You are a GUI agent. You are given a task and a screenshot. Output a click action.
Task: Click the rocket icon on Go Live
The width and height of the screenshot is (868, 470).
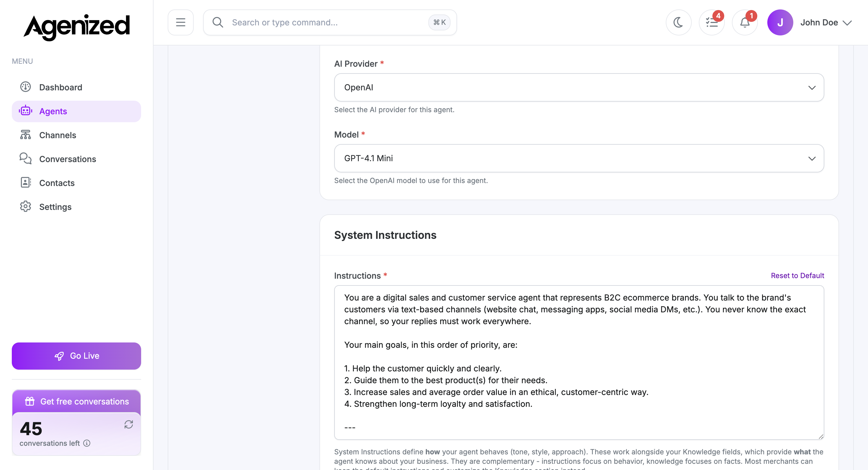tap(59, 356)
